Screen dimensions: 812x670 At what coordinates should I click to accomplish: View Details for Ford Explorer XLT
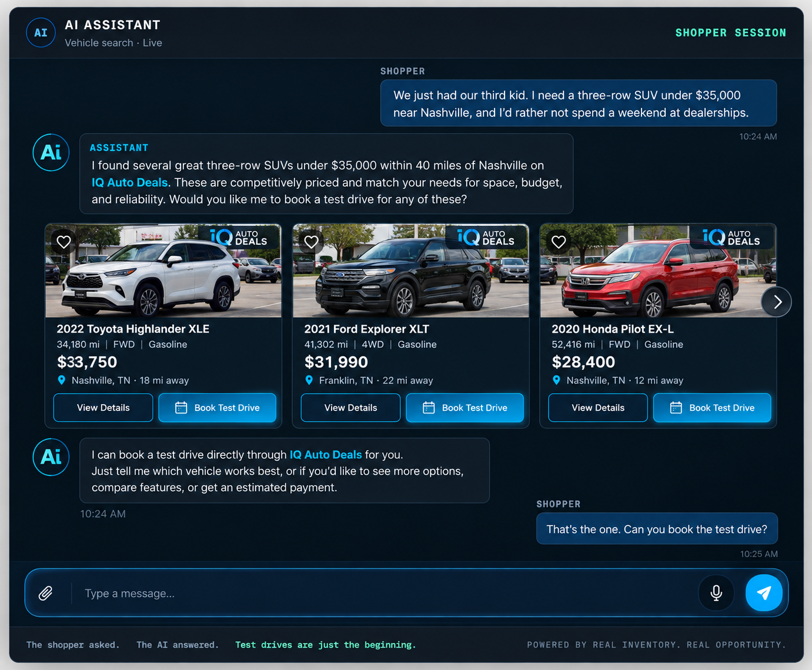click(x=351, y=408)
